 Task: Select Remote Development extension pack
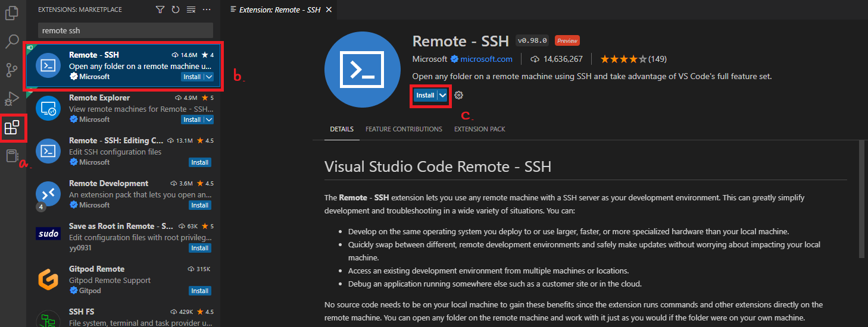tap(123, 194)
